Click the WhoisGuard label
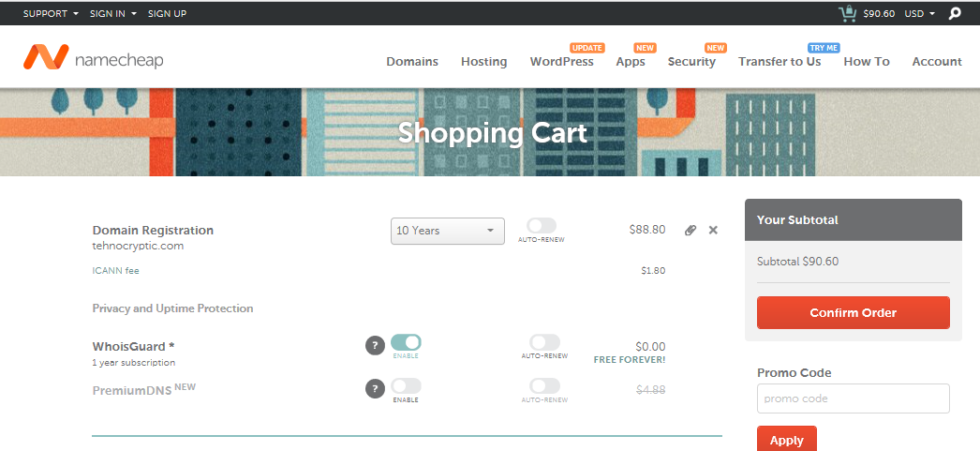Viewport: 980px width, 451px height. pos(133,347)
